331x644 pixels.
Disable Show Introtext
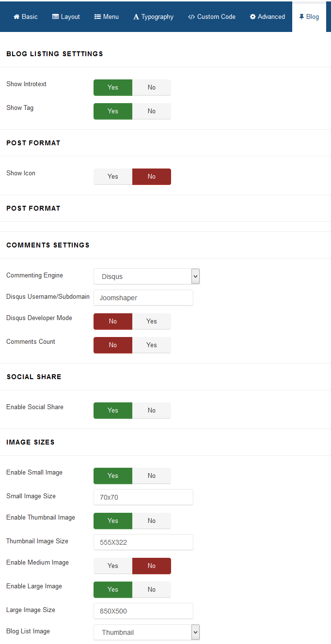click(152, 88)
